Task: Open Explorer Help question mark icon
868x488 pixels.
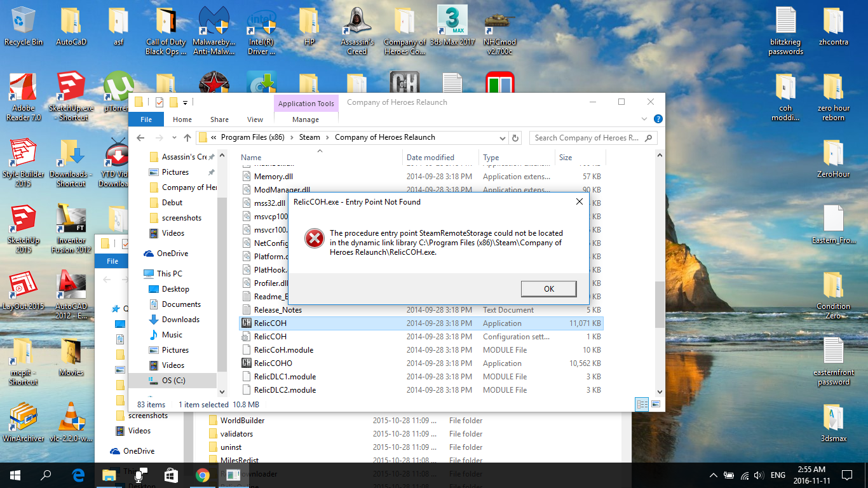Action: pyautogui.click(x=658, y=119)
